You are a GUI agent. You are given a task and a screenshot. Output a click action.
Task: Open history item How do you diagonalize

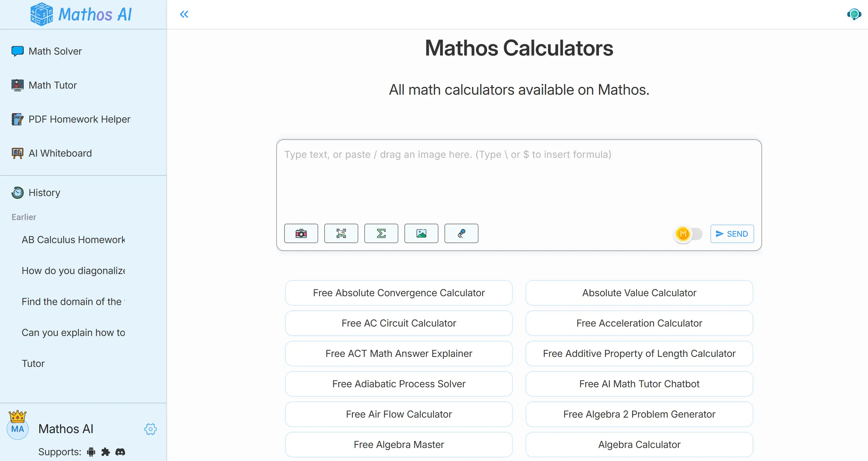coord(73,271)
